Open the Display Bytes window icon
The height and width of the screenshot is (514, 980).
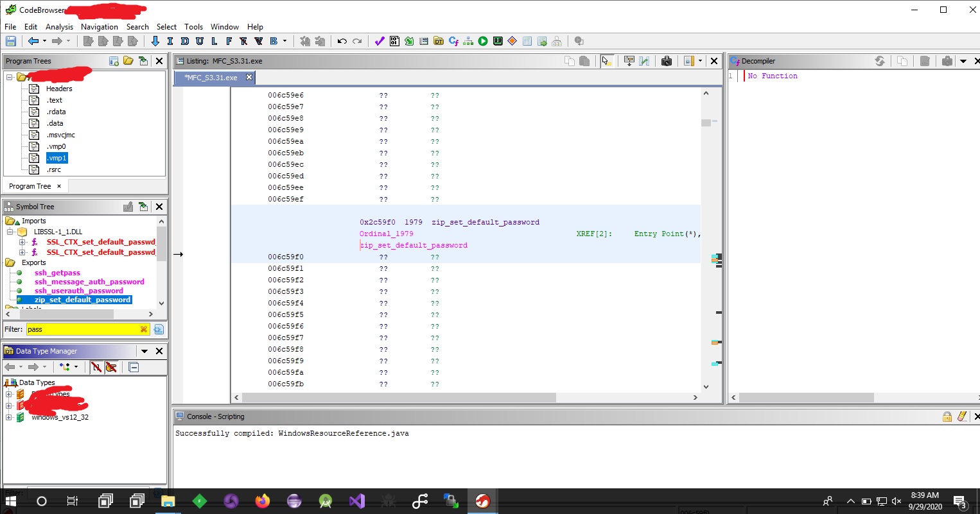click(394, 41)
